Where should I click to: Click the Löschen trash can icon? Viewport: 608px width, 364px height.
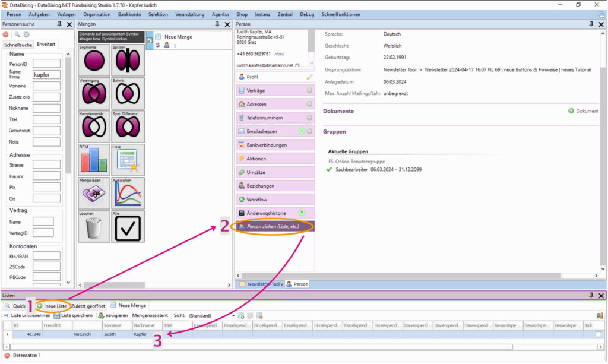click(x=94, y=227)
